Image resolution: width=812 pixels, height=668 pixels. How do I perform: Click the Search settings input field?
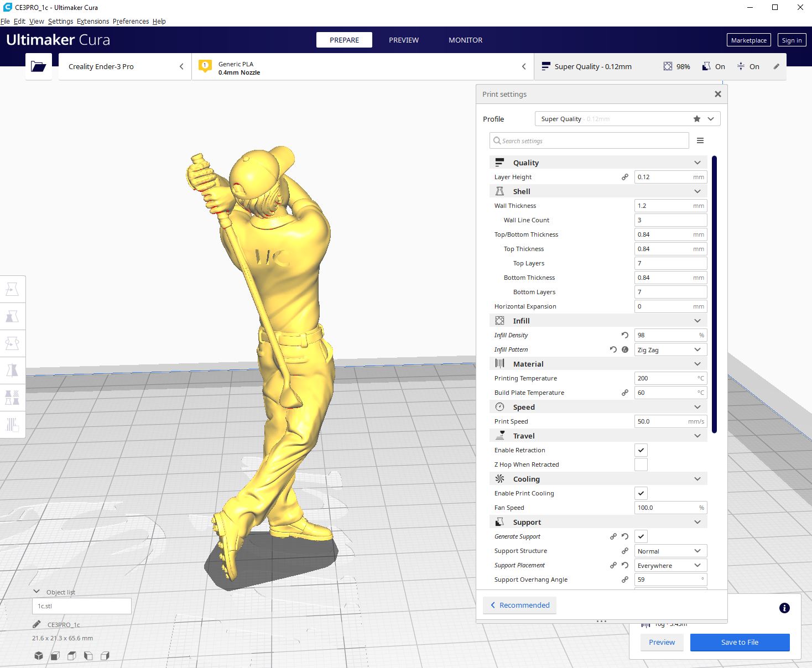click(589, 141)
